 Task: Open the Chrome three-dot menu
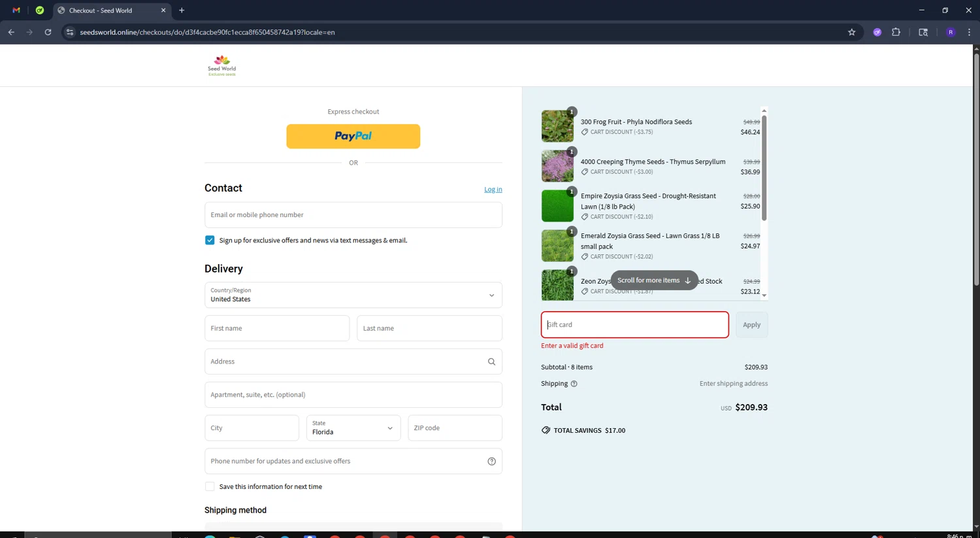click(x=969, y=32)
